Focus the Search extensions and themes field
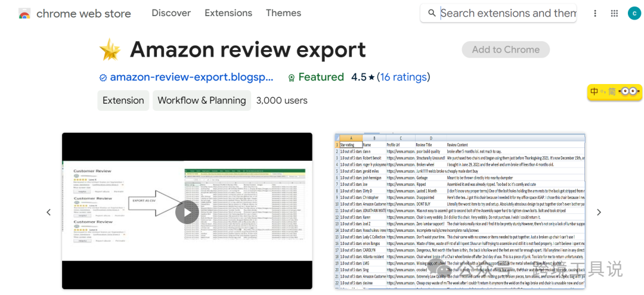Image resolution: width=644 pixels, height=295 pixels. (498, 13)
